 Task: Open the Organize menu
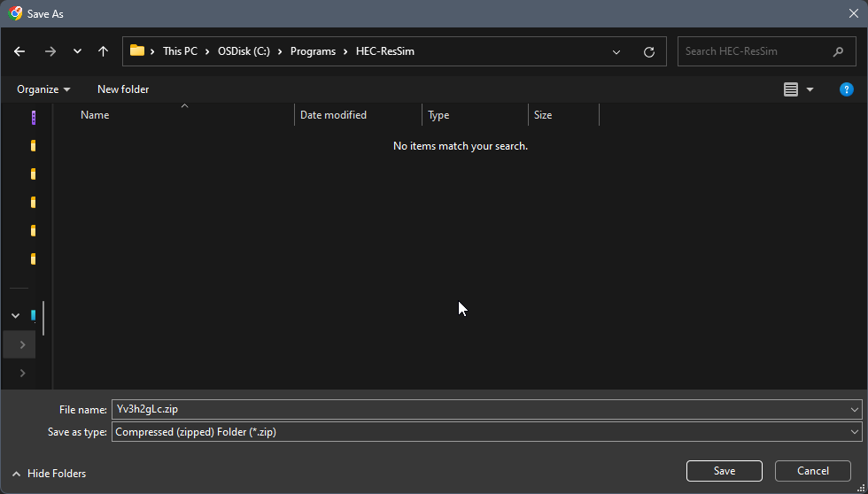point(43,89)
